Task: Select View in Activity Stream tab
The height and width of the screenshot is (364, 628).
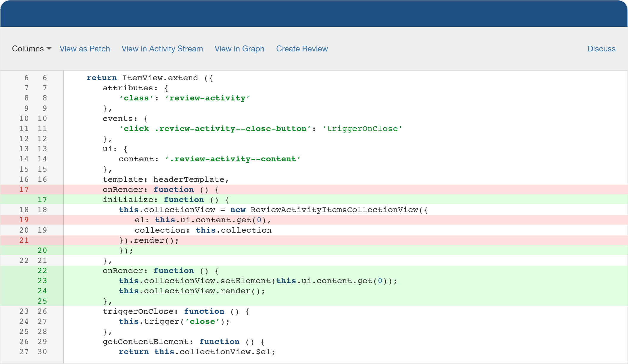Action: [162, 48]
